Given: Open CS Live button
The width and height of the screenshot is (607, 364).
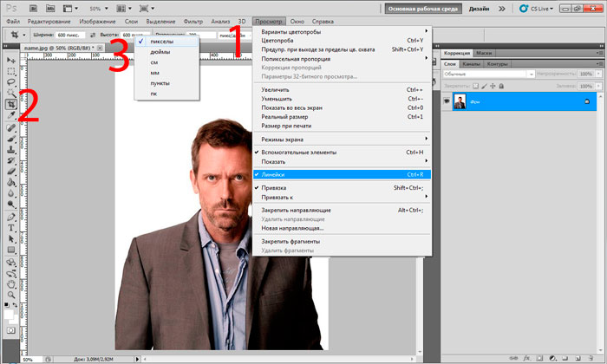Looking at the screenshot, I should point(537,9).
